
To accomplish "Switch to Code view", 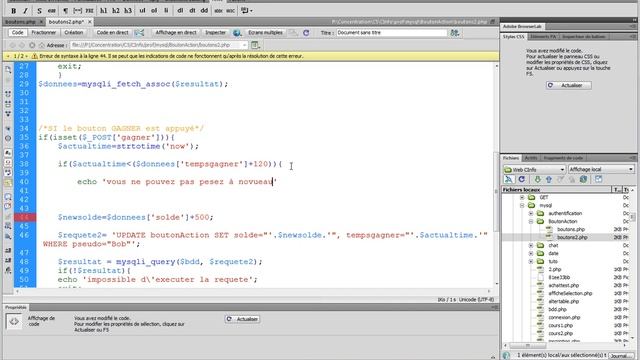I will [17, 33].
